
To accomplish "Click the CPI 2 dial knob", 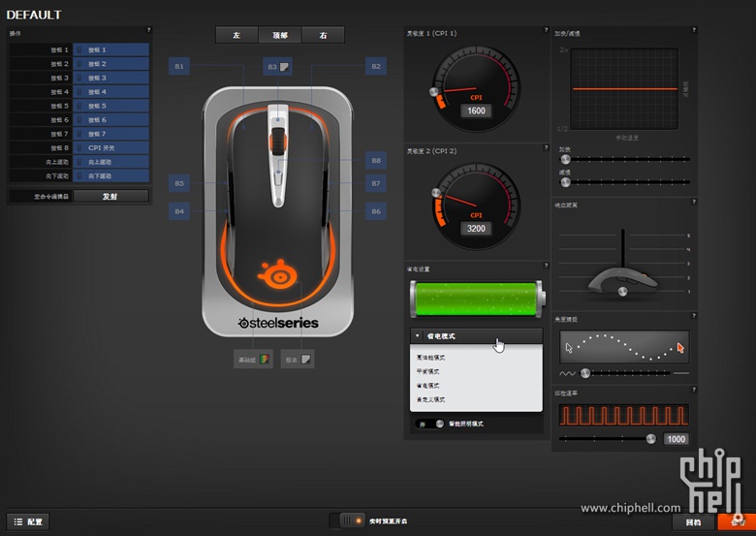I will click(436, 193).
